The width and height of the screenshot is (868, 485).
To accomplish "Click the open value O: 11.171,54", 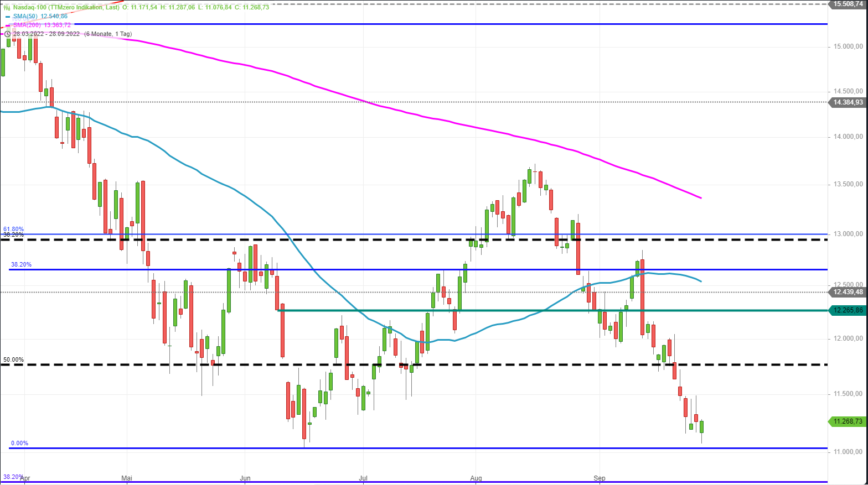I will (x=139, y=7).
